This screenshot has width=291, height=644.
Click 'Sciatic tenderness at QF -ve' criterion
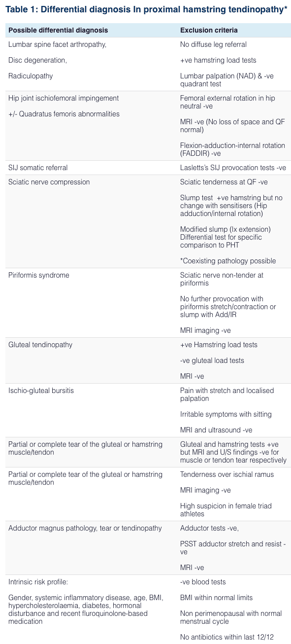pyautogui.click(x=224, y=182)
